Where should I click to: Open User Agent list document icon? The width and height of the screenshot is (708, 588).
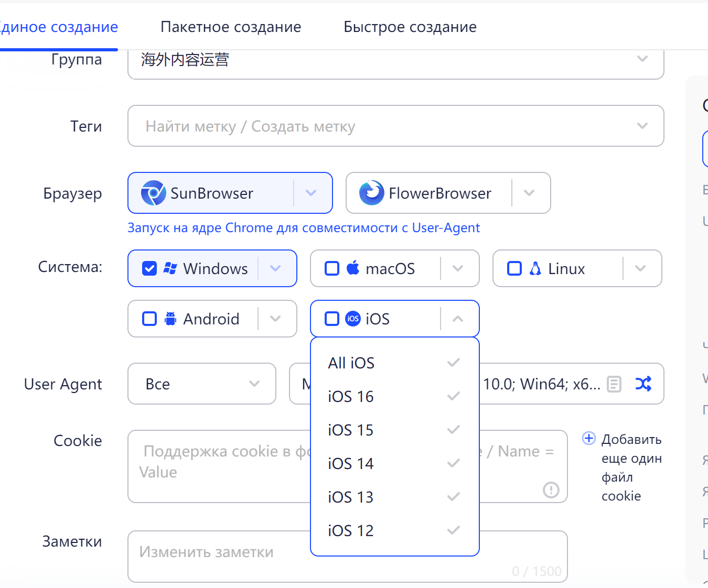pyautogui.click(x=614, y=384)
